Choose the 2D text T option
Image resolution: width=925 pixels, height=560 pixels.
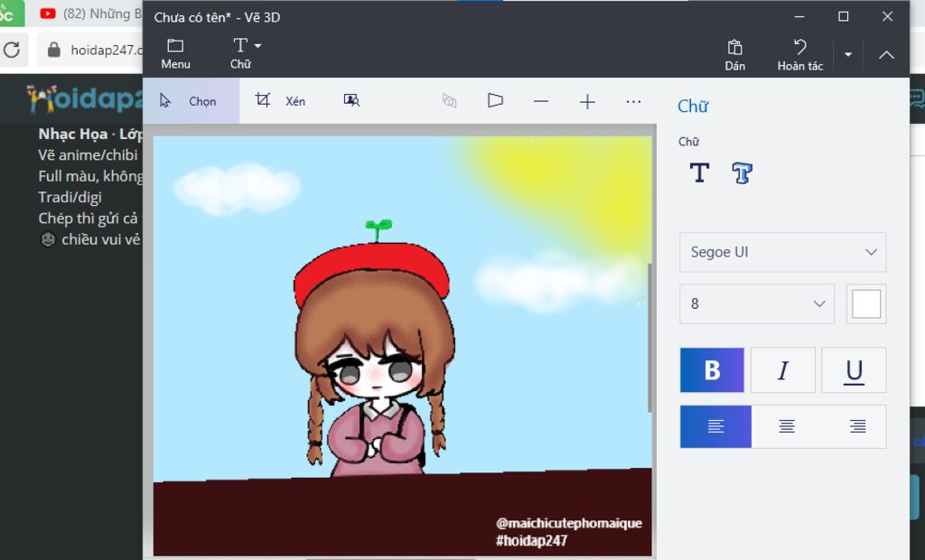coord(699,173)
